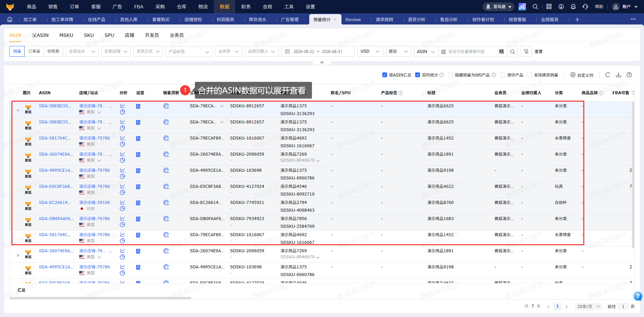Enable 隐藏销量为0的产品 checkbox
Image resolution: width=644 pixels, height=317 pixels.
450,75
